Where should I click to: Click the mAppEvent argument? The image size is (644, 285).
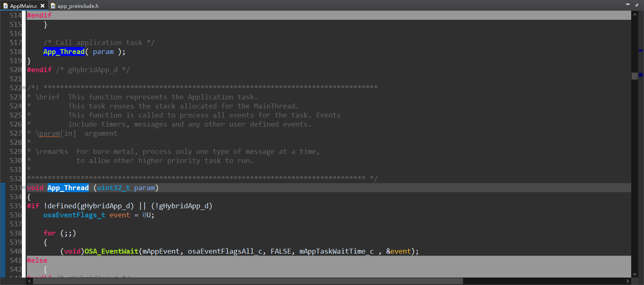click(x=161, y=251)
